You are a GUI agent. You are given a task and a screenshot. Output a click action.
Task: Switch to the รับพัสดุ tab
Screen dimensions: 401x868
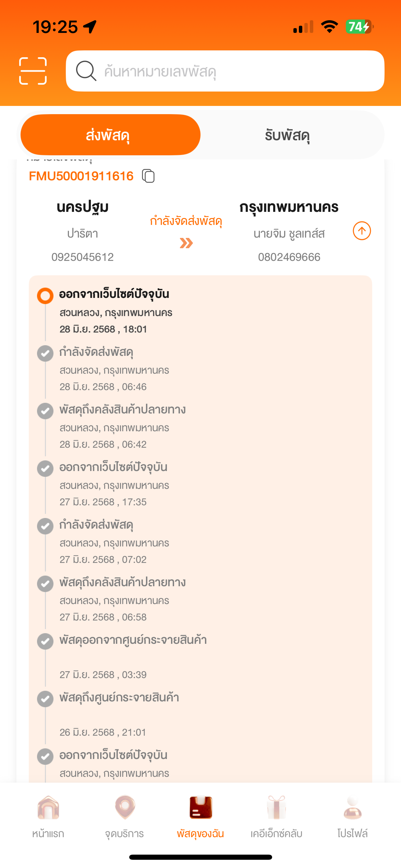coord(287,135)
